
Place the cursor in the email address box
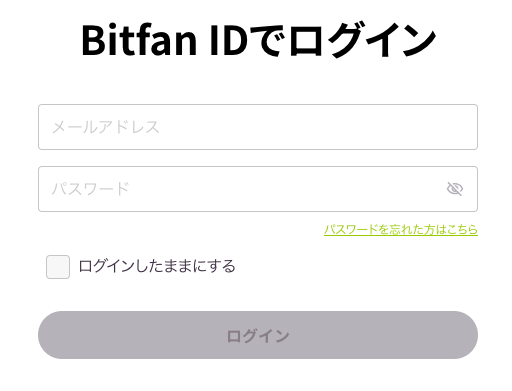(258, 127)
